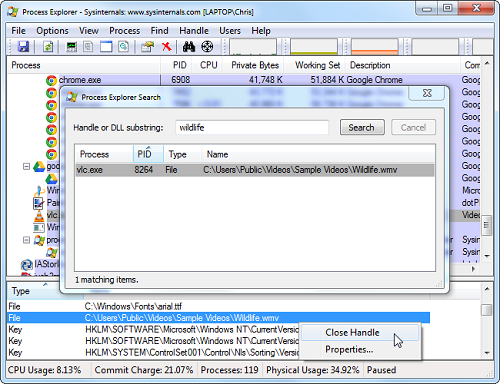Click the process list scroll down arrow
Viewport: 500px width, 384px height.
[487, 256]
